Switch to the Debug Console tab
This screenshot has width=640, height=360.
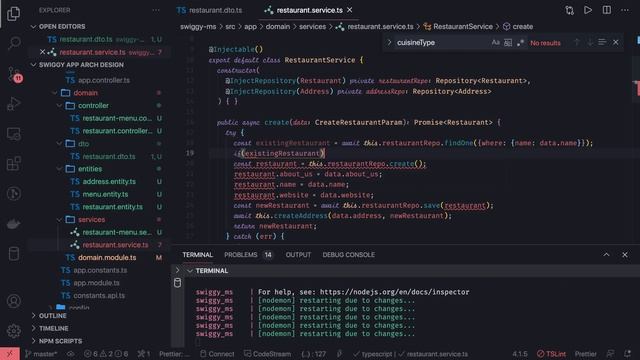coord(348,255)
